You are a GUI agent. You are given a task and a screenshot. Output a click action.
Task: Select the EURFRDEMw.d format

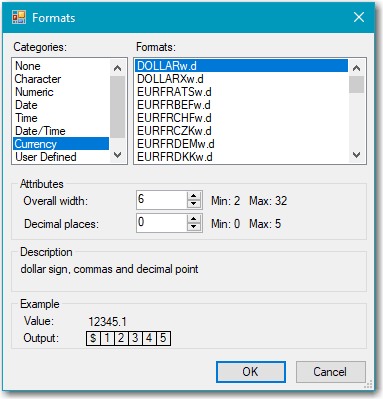coord(241,144)
